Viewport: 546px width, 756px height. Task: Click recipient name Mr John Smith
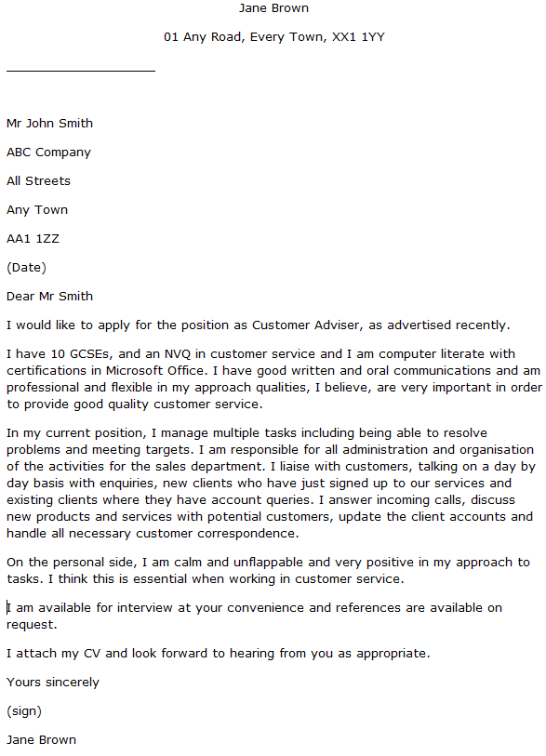[49, 124]
